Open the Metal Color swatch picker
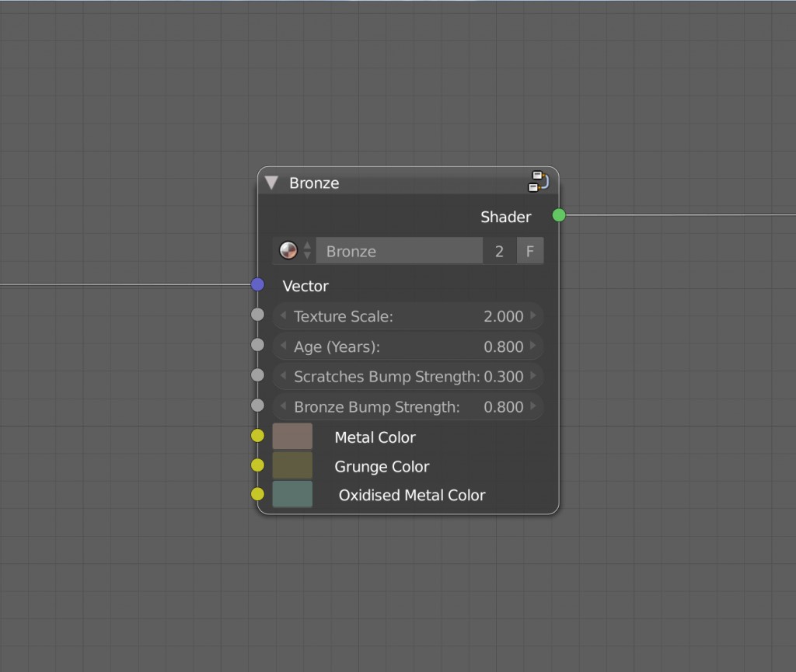The height and width of the screenshot is (672, 796). (x=292, y=436)
